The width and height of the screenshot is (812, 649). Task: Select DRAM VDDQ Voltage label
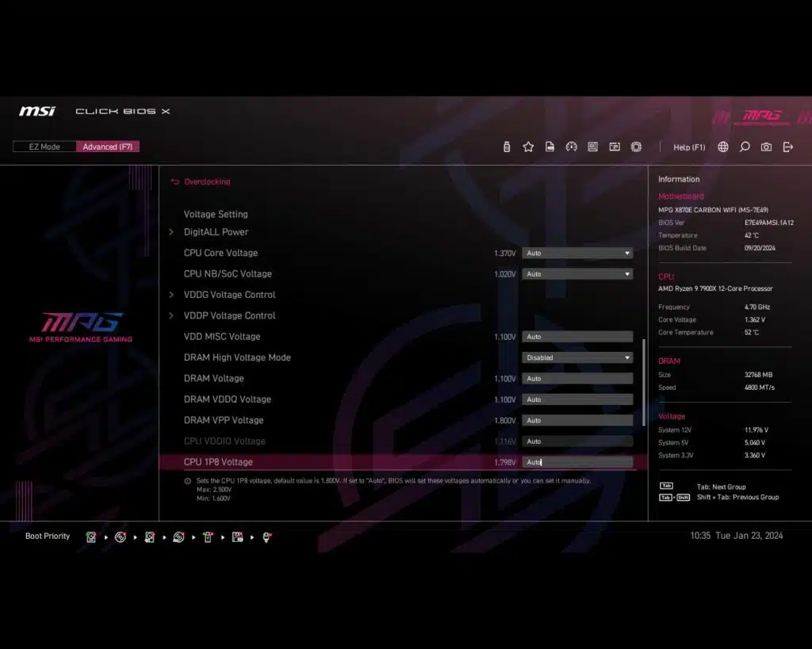[x=228, y=399]
